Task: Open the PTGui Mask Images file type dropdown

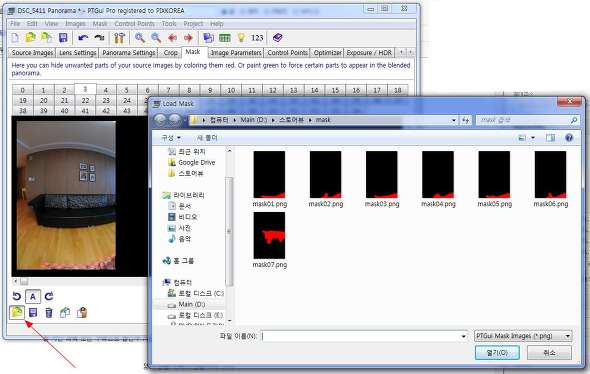Action: point(523,336)
